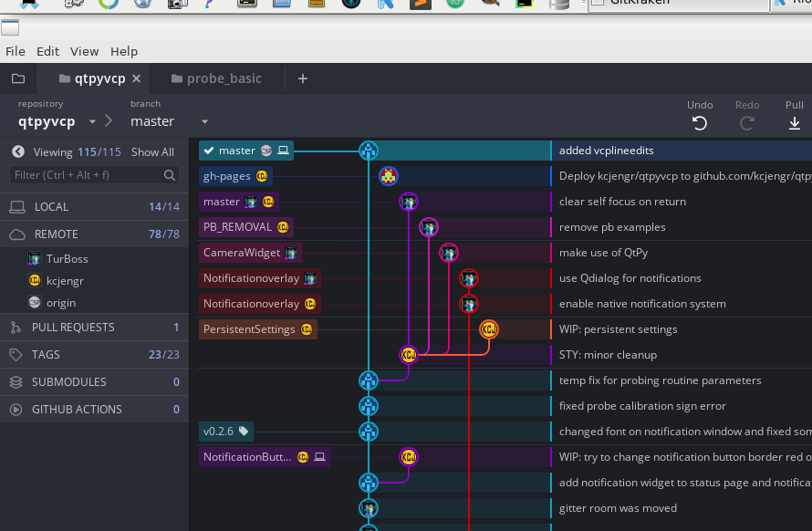Open the Help menu
812x531 pixels.
point(124,51)
